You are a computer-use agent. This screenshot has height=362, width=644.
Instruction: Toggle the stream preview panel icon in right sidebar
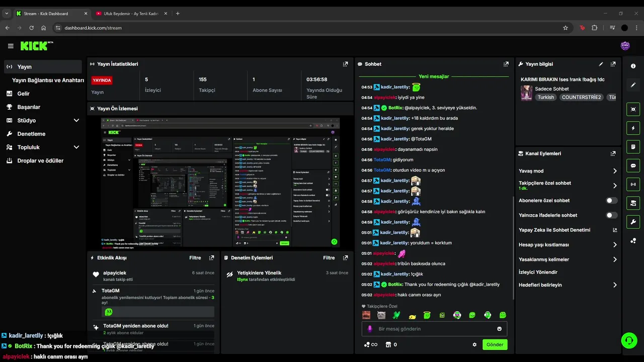[633, 109]
